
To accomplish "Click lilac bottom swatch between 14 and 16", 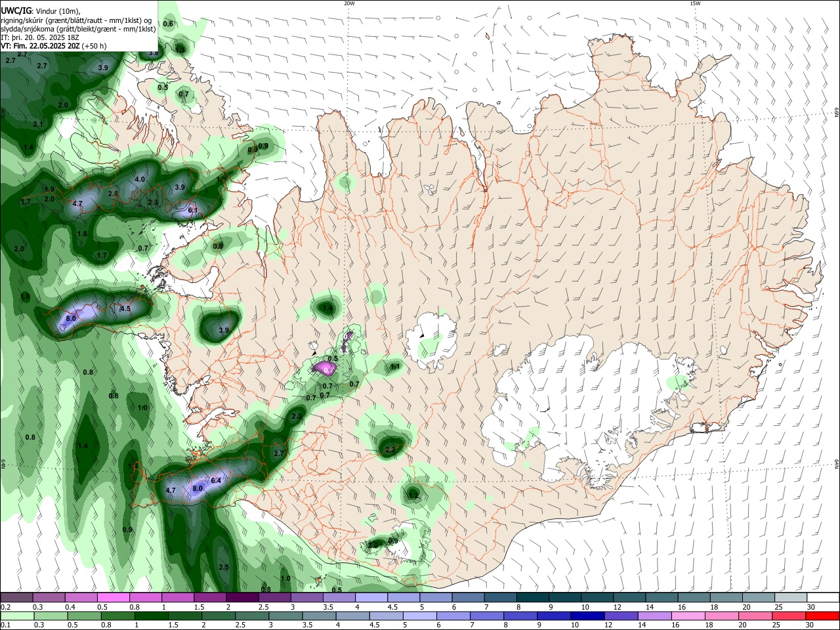I will (x=654, y=616).
